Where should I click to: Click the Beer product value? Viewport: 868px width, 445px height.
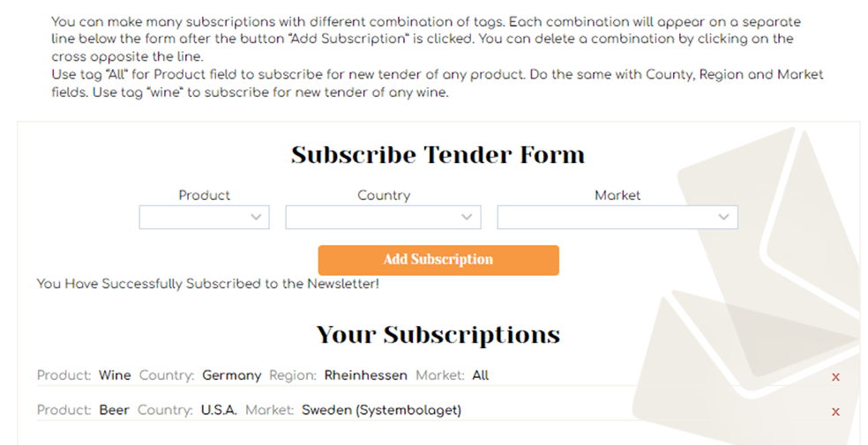[114, 410]
